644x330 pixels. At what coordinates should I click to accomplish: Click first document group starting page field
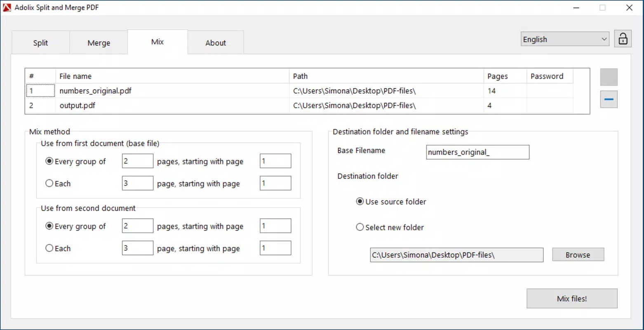tap(275, 161)
